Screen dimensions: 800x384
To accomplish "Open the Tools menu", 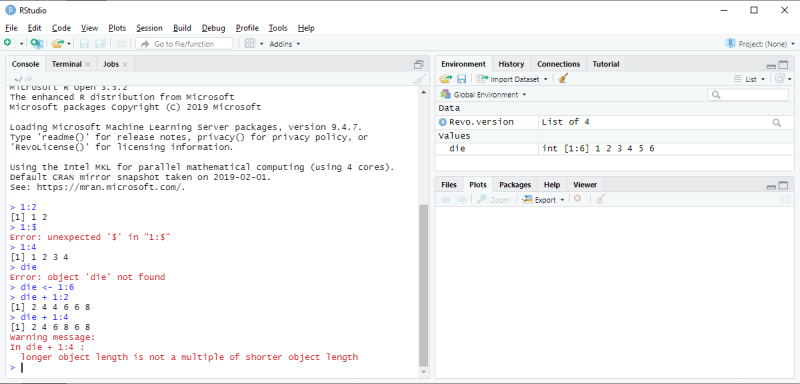I will (278, 28).
